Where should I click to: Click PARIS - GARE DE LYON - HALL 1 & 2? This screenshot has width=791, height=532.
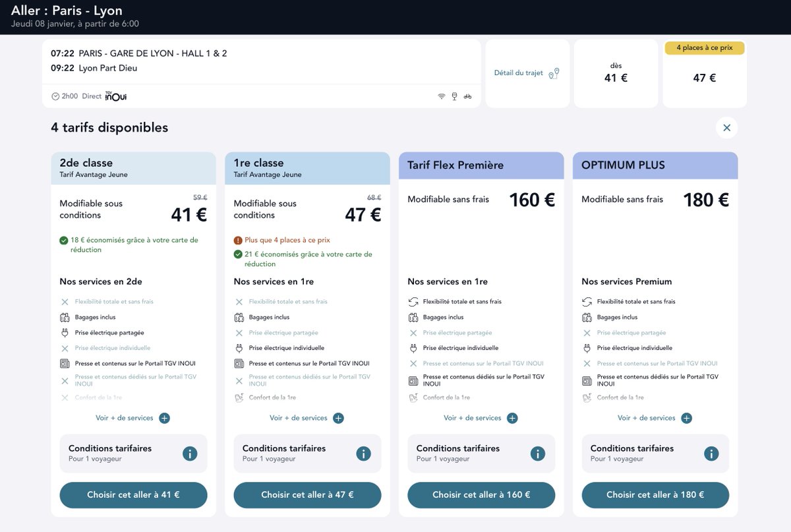153,53
